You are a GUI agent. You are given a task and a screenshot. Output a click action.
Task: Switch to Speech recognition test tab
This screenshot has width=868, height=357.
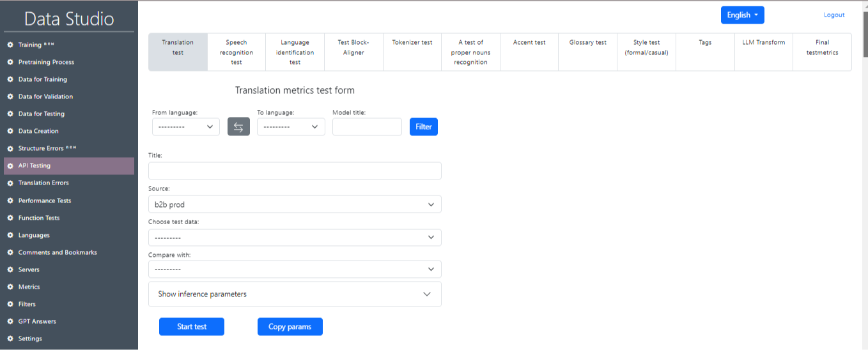click(236, 52)
